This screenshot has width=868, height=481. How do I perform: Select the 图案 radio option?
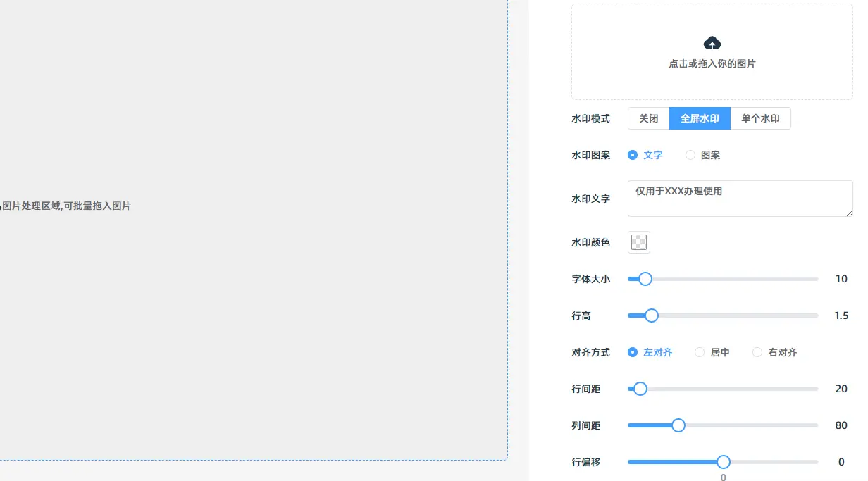(690, 155)
